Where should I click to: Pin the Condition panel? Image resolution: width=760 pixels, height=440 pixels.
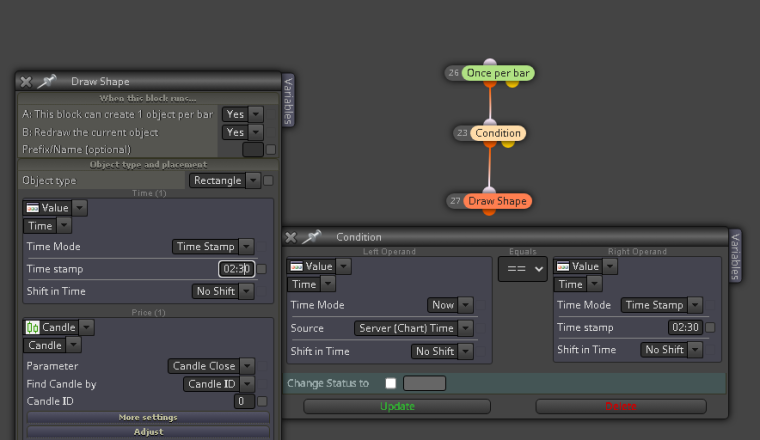click(x=312, y=236)
